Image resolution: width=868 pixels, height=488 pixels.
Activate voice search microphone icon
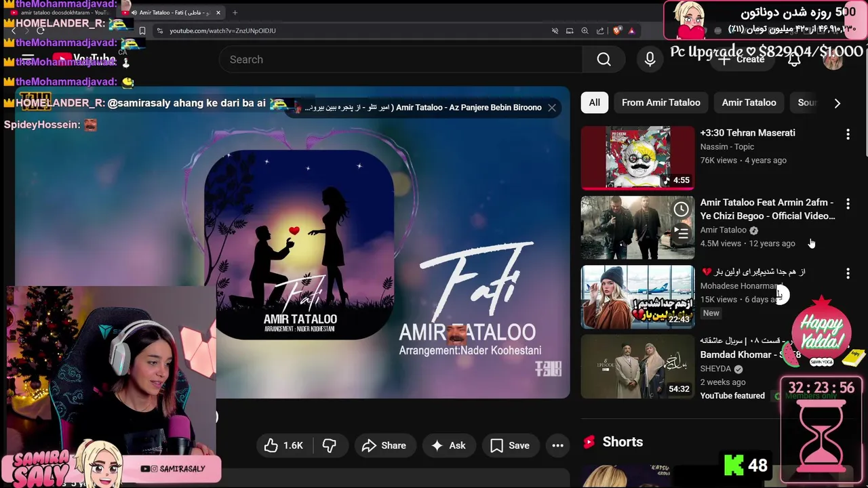pyautogui.click(x=650, y=60)
